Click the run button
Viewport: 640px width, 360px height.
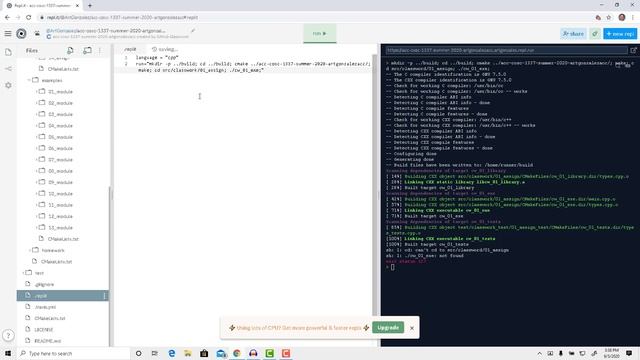pyautogui.click(x=320, y=33)
